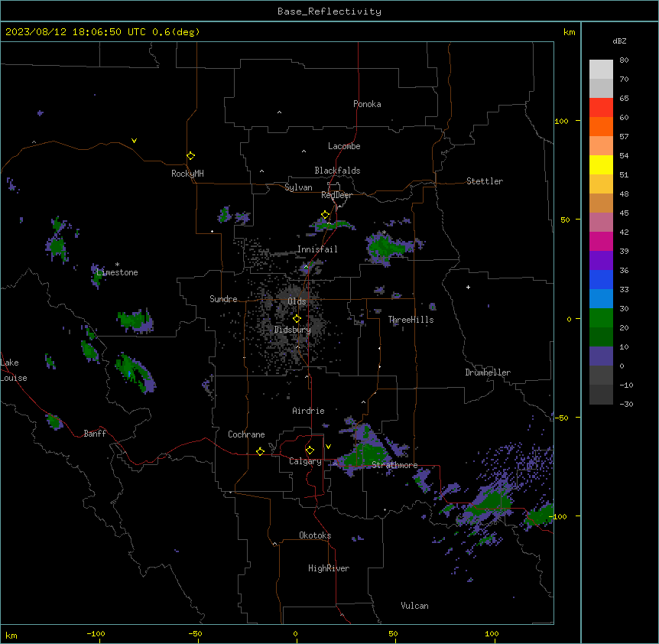Select the yellow diamond marker below Cochrane
Image resolution: width=659 pixels, height=644 pixels.
(x=260, y=451)
